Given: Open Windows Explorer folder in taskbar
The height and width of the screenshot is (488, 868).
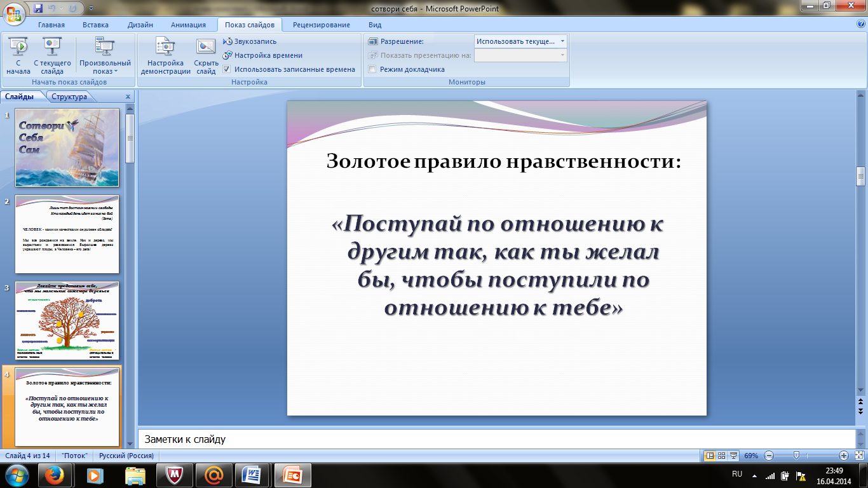Looking at the screenshot, I should 136,475.
